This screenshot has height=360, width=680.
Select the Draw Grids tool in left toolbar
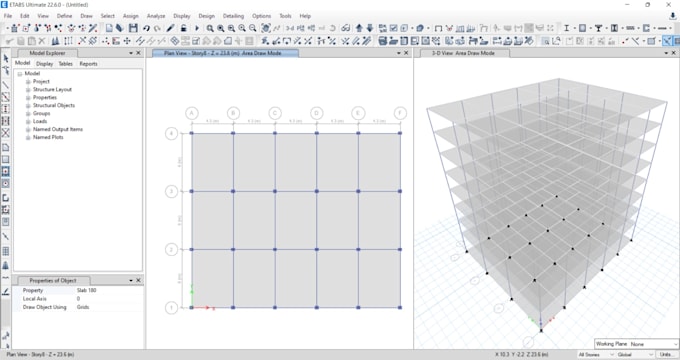click(6, 251)
